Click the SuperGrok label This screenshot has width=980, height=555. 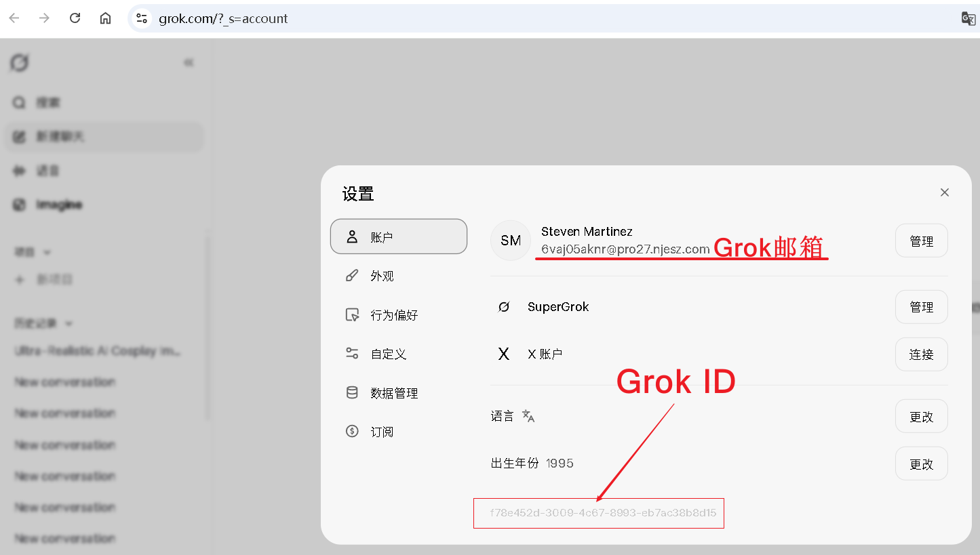point(558,307)
